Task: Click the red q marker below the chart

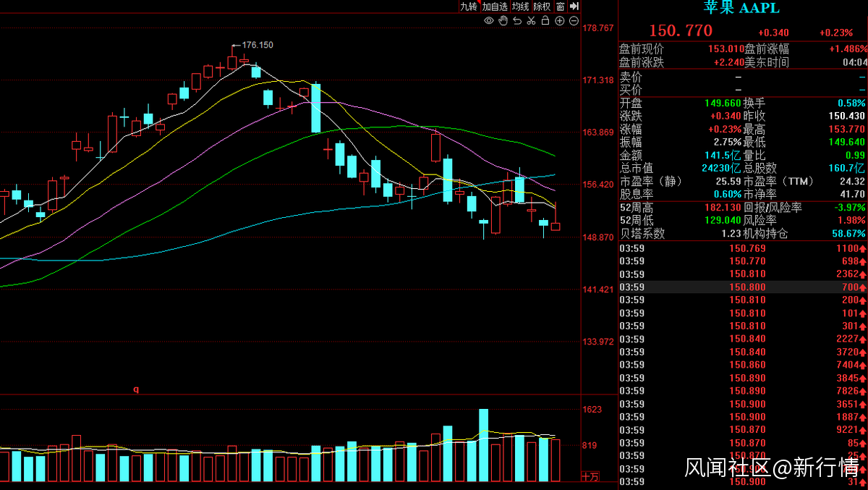Action: pos(135,389)
